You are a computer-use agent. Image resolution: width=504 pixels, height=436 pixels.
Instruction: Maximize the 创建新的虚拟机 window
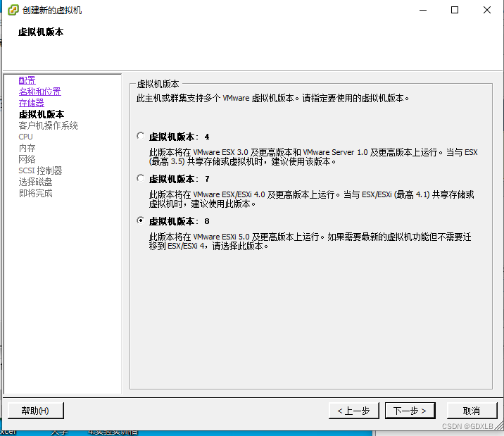(x=455, y=10)
